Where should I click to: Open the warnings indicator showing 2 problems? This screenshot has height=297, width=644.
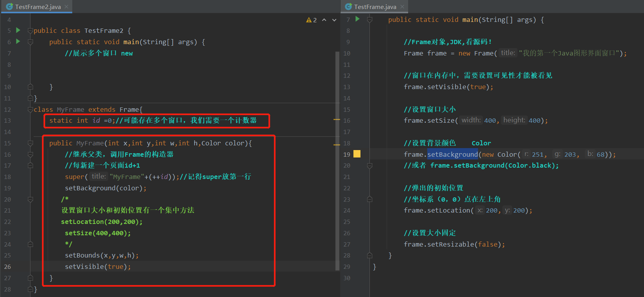(x=311, y=20)
